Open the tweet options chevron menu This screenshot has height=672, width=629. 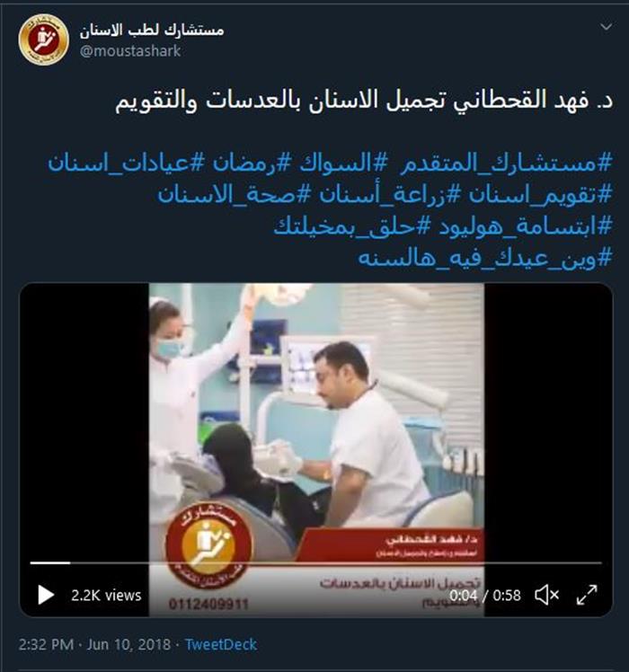click(x=606, y=27)
